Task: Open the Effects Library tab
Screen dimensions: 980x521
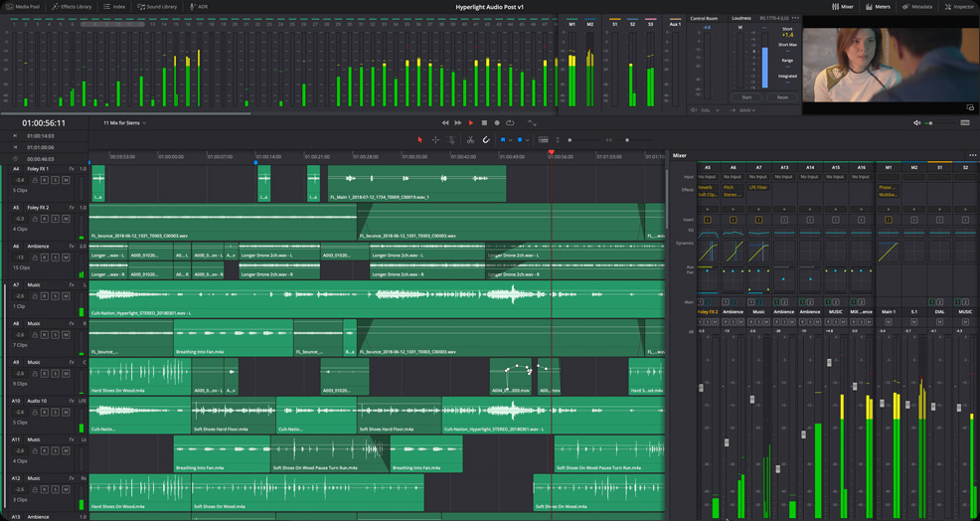Action: [x=72, y=6]
